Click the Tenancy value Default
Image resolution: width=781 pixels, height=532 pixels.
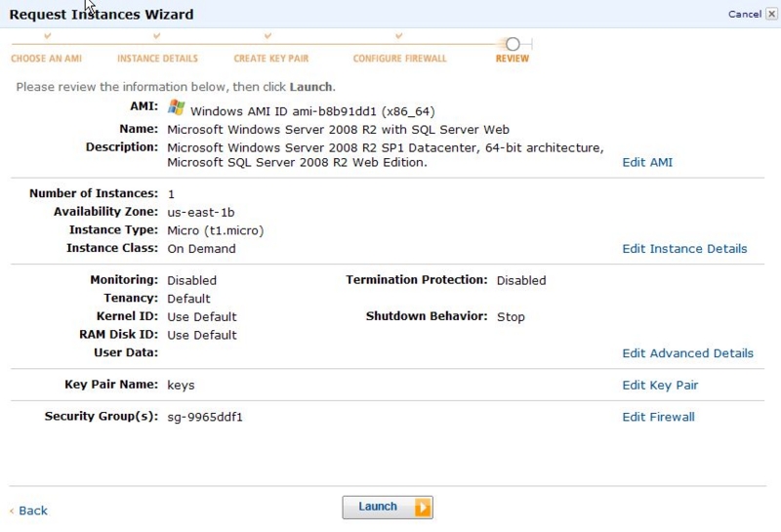[188, 299]
